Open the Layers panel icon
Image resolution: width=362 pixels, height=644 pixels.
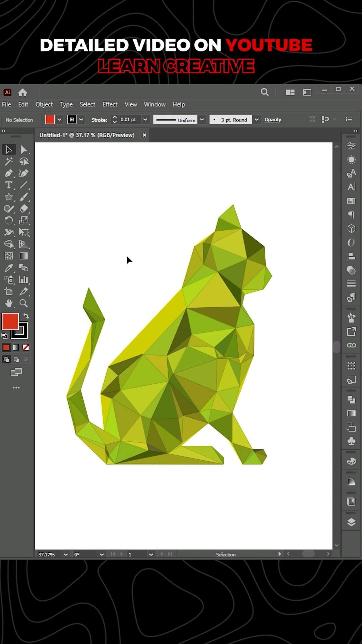(351, 522)
